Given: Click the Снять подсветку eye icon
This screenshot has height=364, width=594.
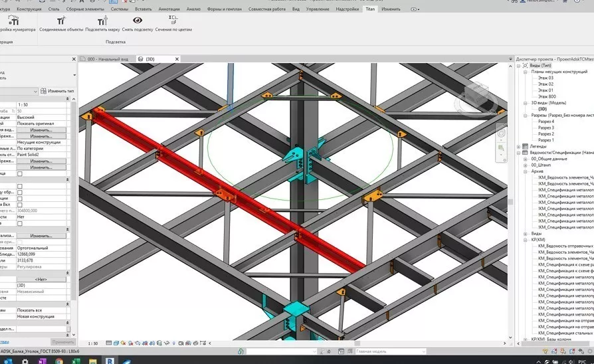Looking at the screenshot, I should [138, 21].
